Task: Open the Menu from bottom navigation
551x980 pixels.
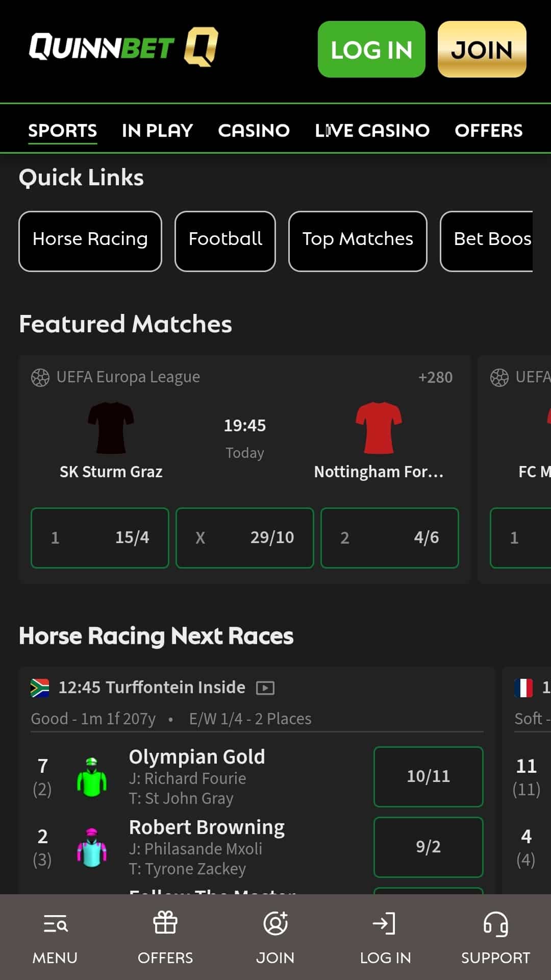Action: click(x=55, y=937)
